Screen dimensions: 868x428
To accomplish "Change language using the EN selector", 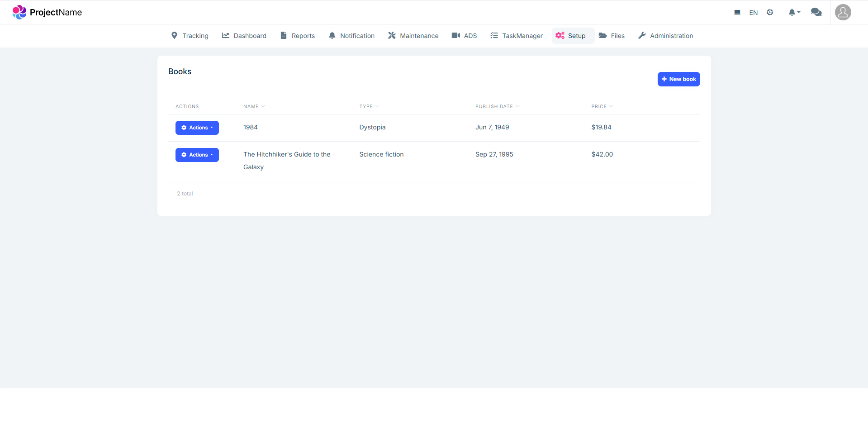I will [x=753, y=13].
